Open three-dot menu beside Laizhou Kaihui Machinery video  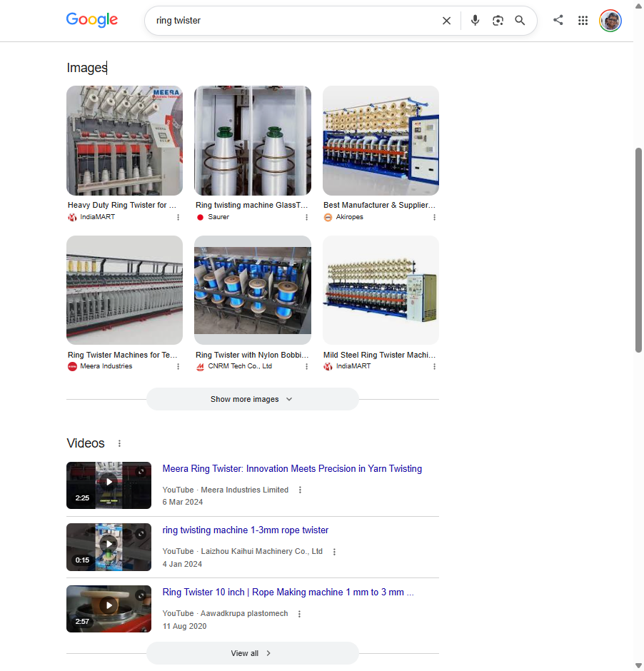334,552
